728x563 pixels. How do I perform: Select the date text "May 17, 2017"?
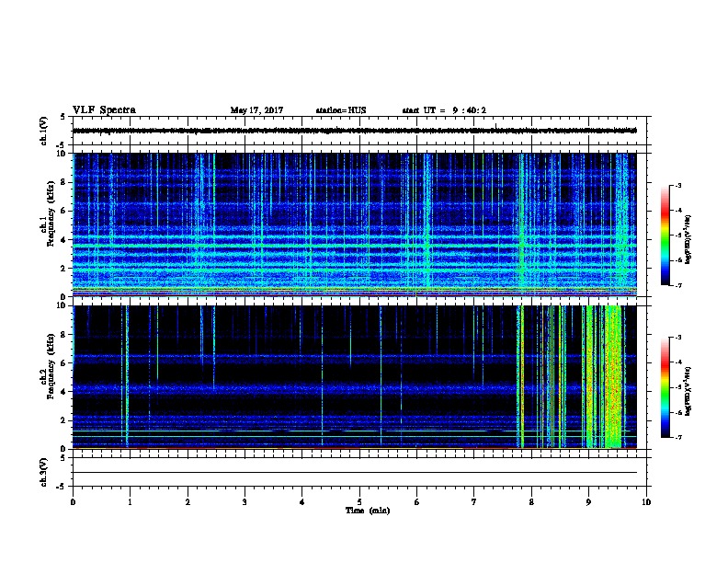coord(256,110)
